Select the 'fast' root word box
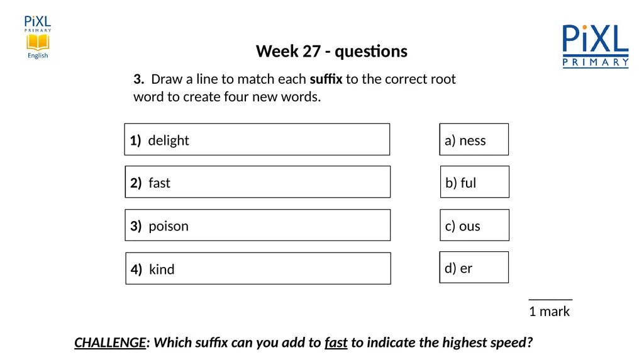Image resolution: width=644 pixels, height=362 pixels. coord(257,182)
